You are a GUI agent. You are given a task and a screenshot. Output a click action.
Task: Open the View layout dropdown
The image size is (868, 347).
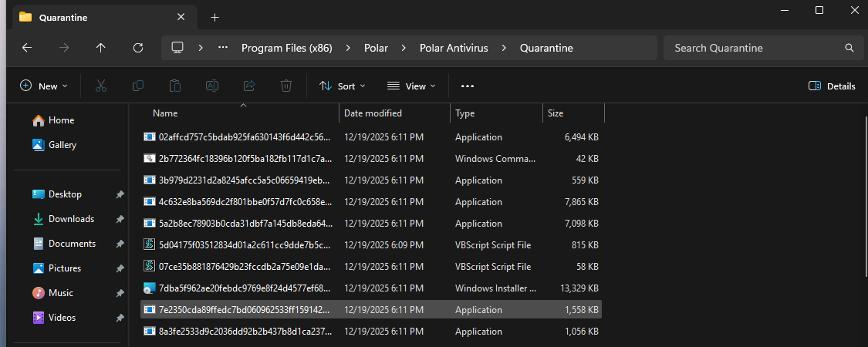[x=411, y=86]
